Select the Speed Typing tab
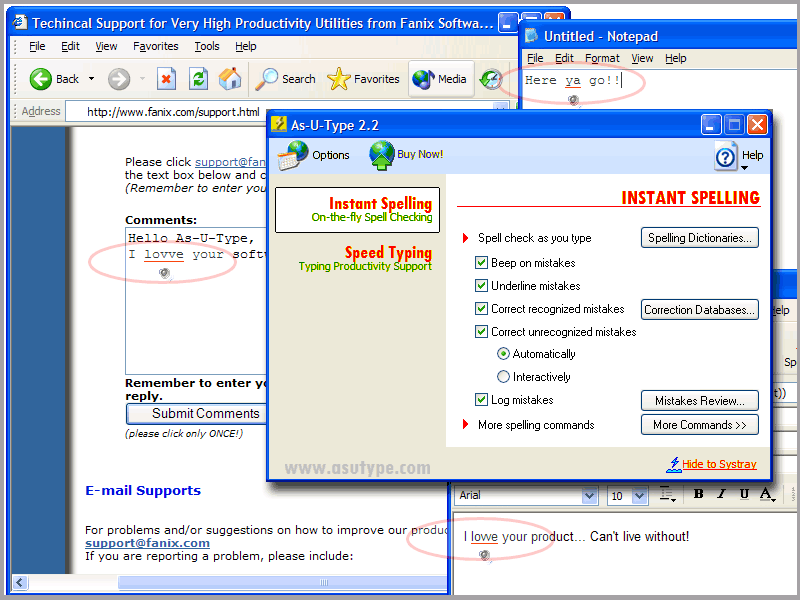 (365, 259)
